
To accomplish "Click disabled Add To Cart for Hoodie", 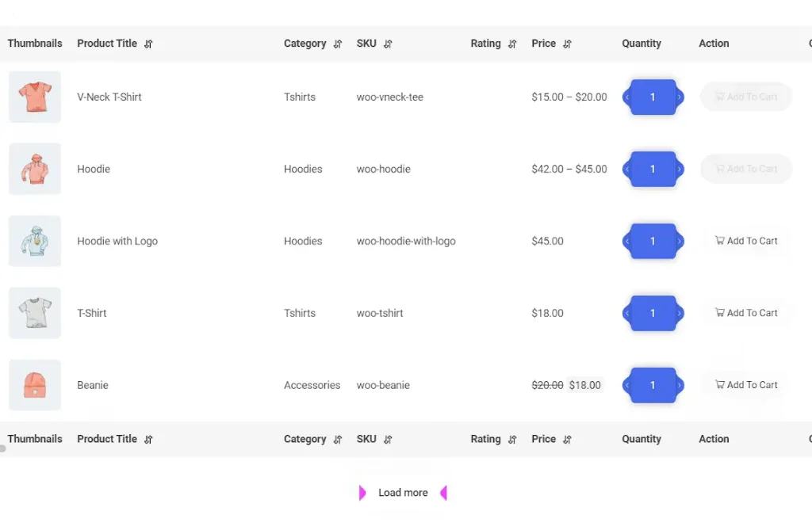I will pos(746,169).
